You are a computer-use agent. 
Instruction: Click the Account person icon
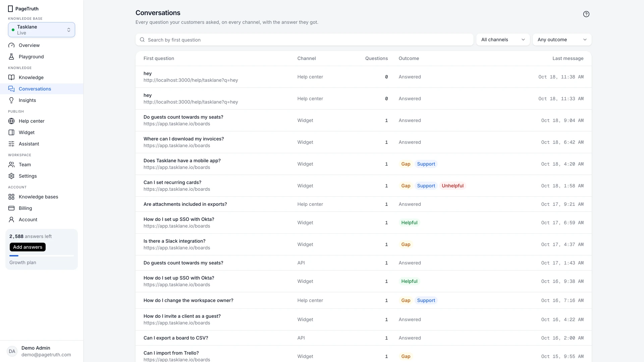click(11, 220)
